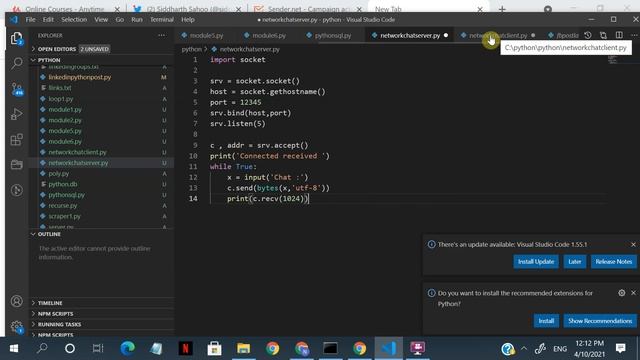Click Install Update button
Viewport: 640px width, 360px height.
[x=536, y=262]
